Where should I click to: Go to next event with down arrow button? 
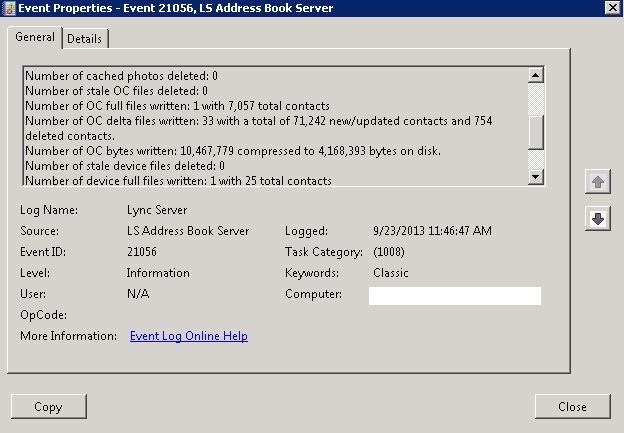tap(597, 219)
